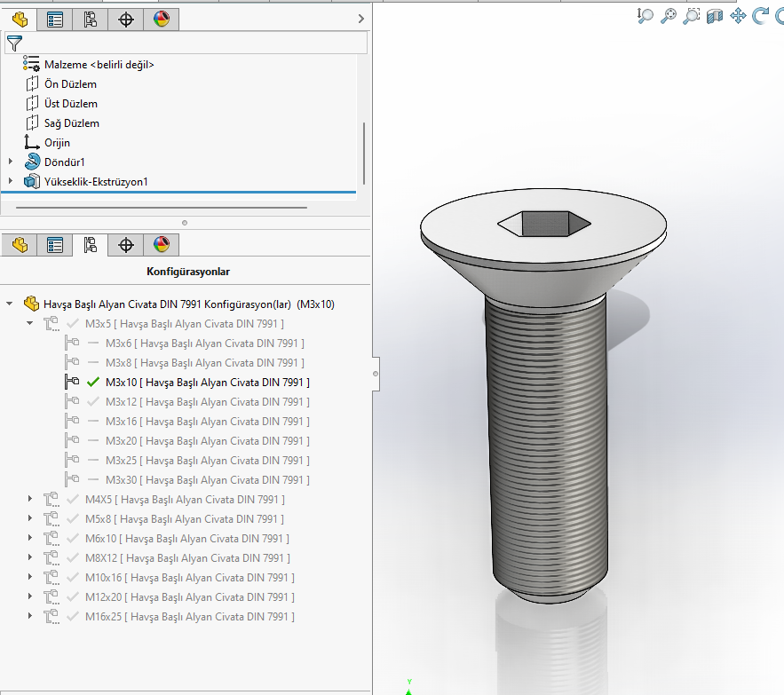Expand the M16x25 configuration group
The width and height of the screenshot is (784, 695).
coord(29,617)
